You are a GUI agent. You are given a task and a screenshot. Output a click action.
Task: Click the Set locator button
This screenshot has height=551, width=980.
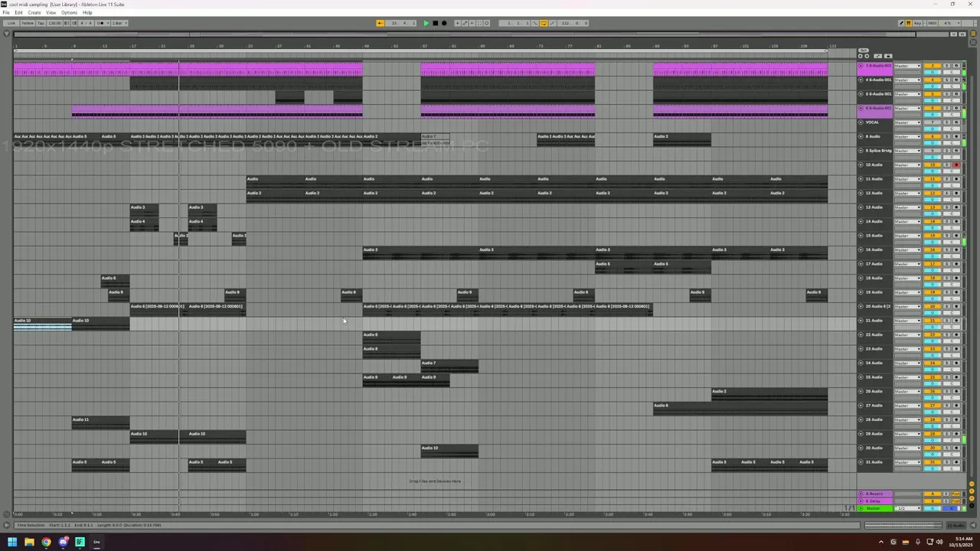click(864, 51)
